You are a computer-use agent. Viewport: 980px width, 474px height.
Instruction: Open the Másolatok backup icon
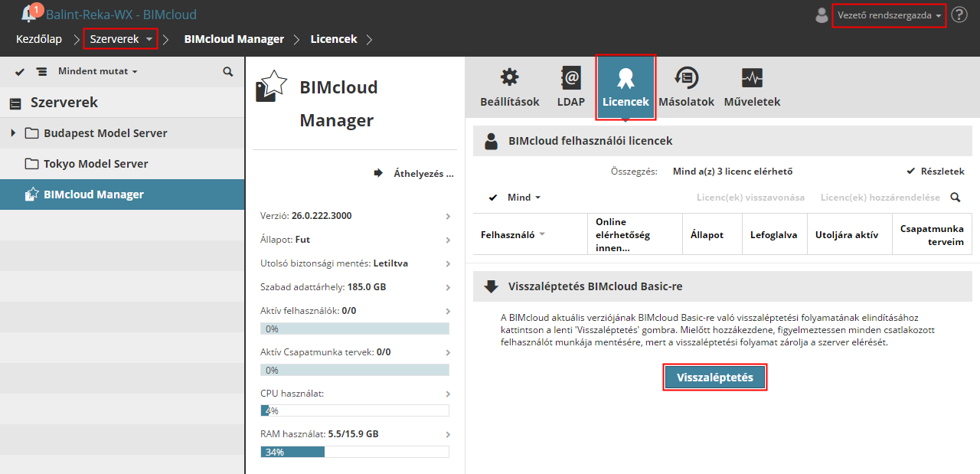click(x=686, y=77)
